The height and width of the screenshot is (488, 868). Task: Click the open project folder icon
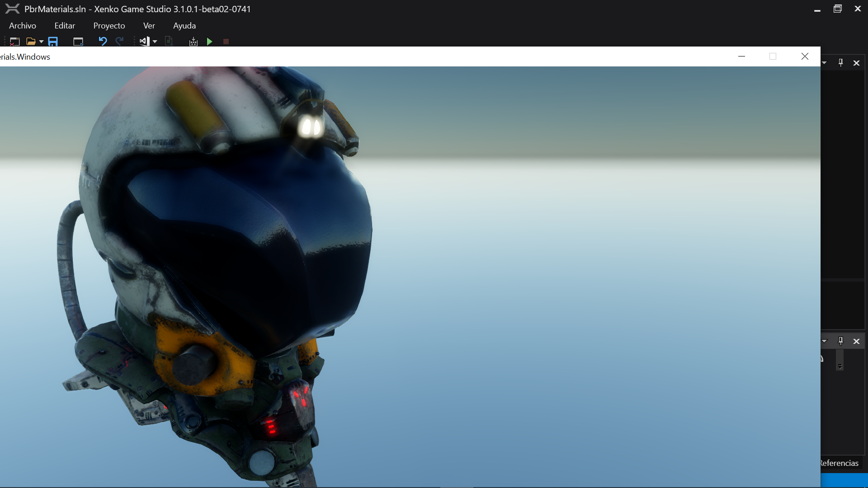coord(31,42)
